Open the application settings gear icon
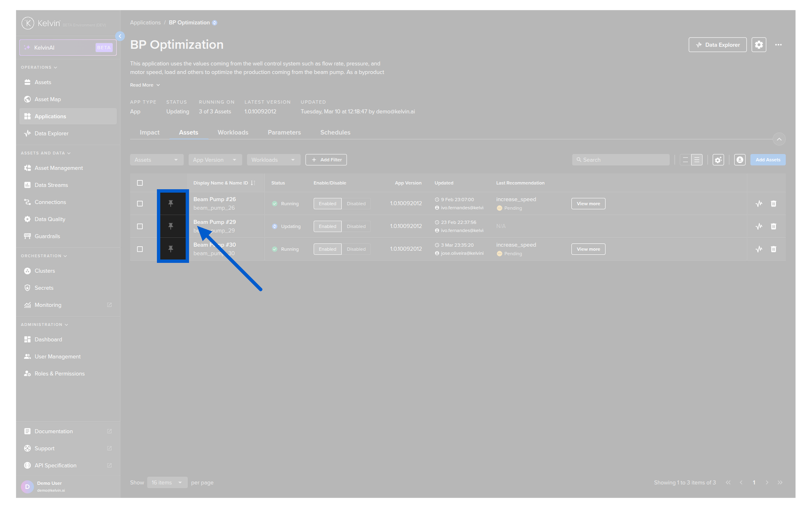 [x=759, y=45]
